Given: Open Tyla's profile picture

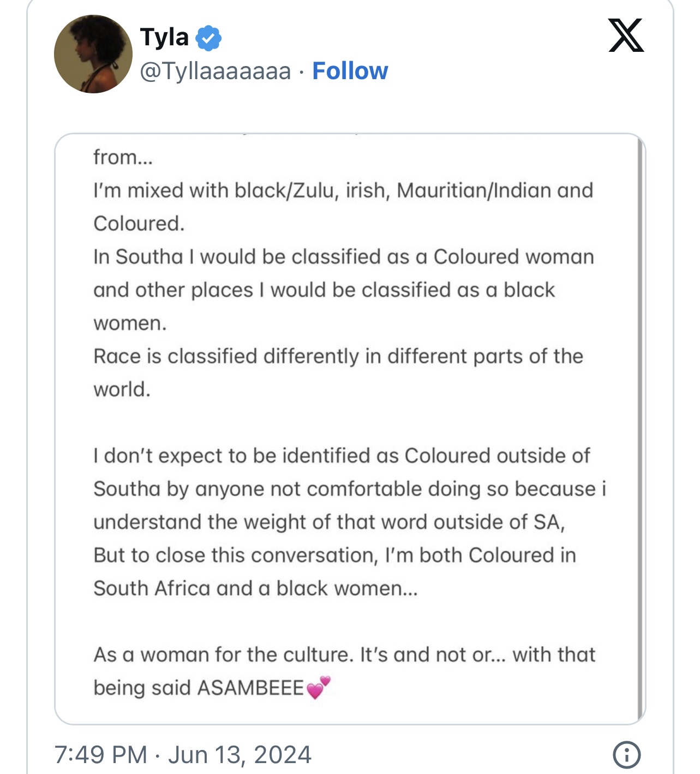Looking at the screenshot, I should (93, 54).
